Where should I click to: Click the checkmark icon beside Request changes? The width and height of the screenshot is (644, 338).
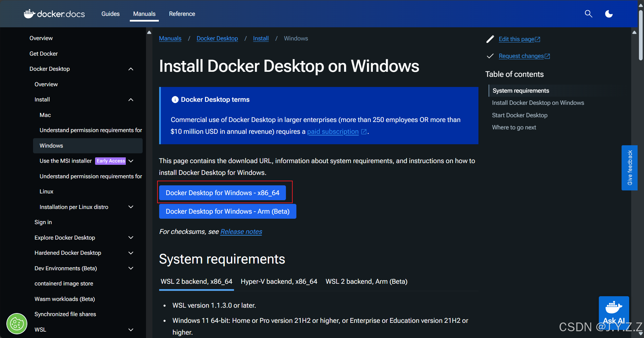[491, 56]
